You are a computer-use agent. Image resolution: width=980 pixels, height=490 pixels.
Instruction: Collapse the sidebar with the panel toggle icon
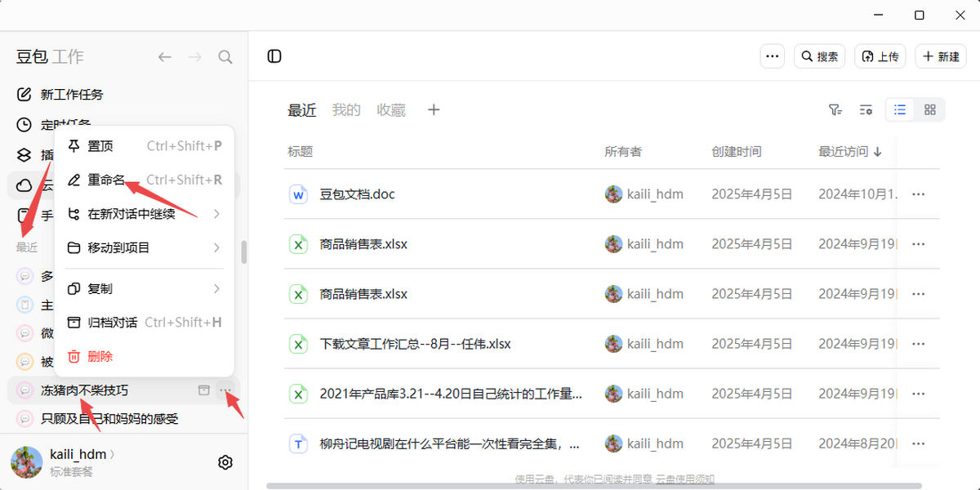pos(274,56)
